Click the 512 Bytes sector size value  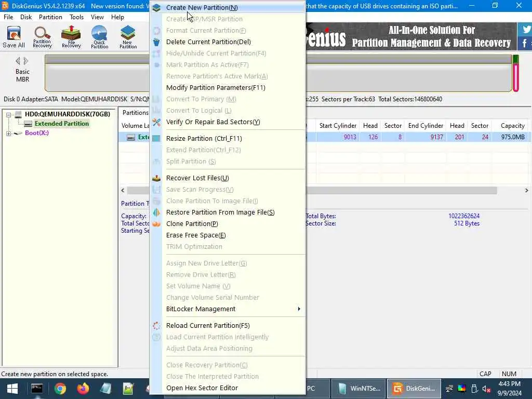point(467,223)
